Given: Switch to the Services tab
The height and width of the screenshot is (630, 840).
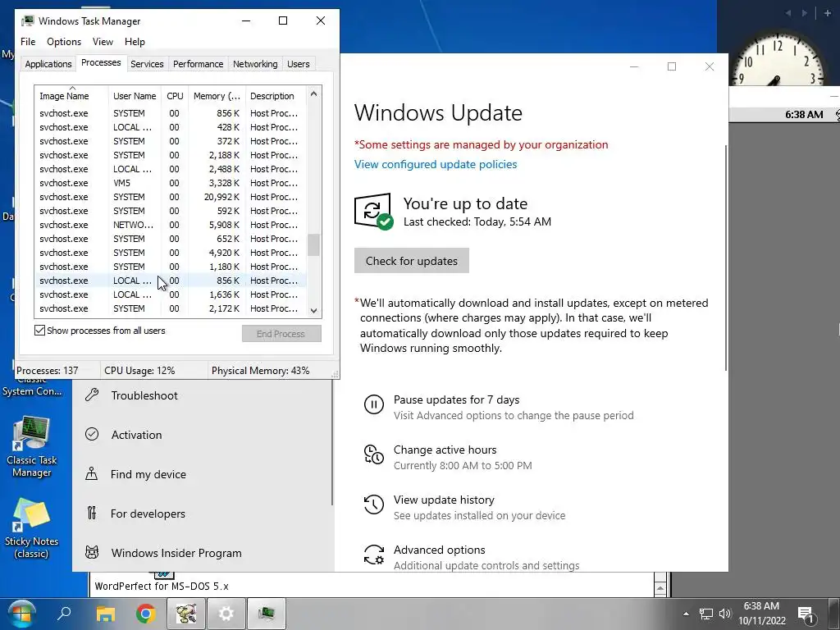Looking at the screenshot, I should pyautogui.click(x=147, y=64).
